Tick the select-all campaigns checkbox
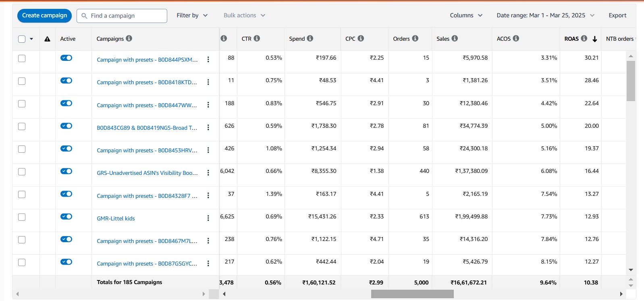Image resolution: width=644 pixels, height=301 pixels. 22,39
